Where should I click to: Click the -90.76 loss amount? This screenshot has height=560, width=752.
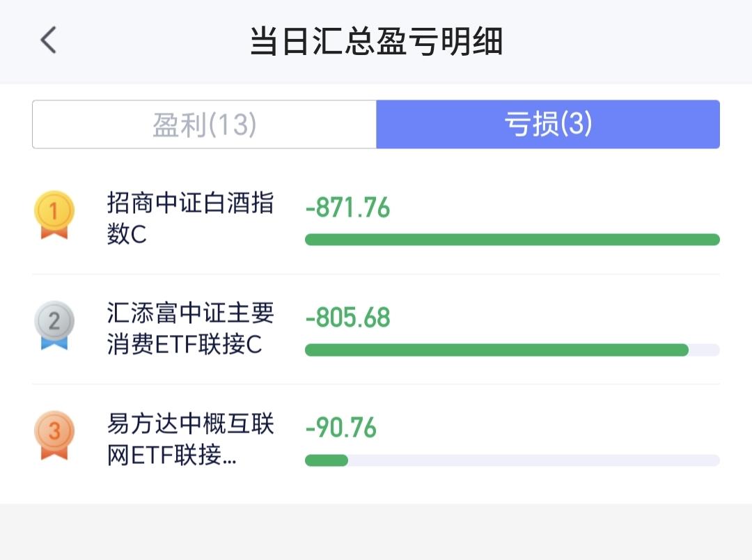click(341, 428)
